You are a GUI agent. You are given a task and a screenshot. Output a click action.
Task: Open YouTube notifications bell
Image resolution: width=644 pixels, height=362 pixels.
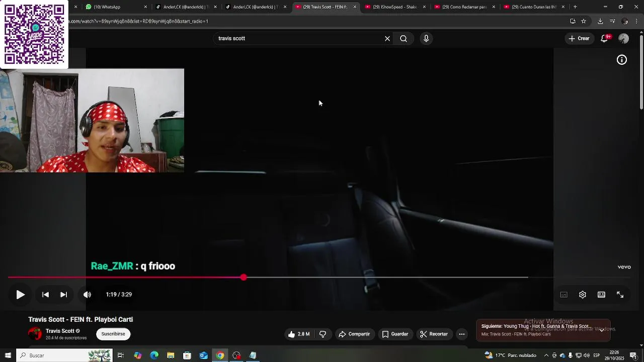604,39
